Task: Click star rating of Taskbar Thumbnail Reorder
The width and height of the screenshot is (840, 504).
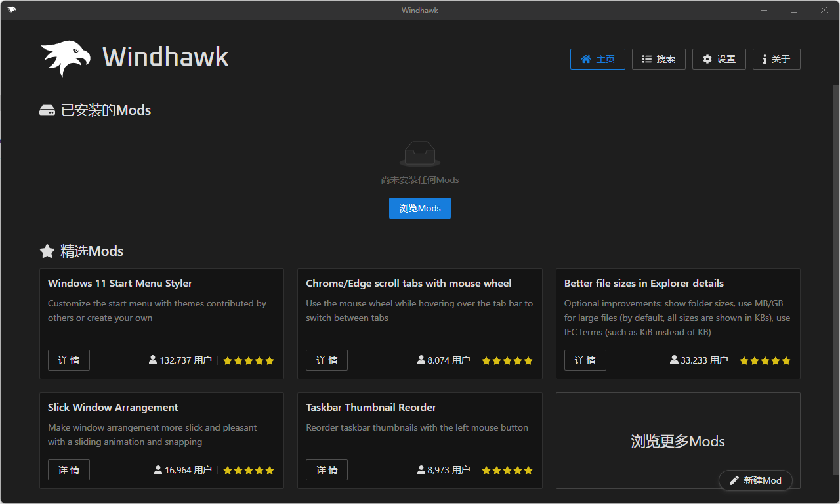Action: (507, 470)
